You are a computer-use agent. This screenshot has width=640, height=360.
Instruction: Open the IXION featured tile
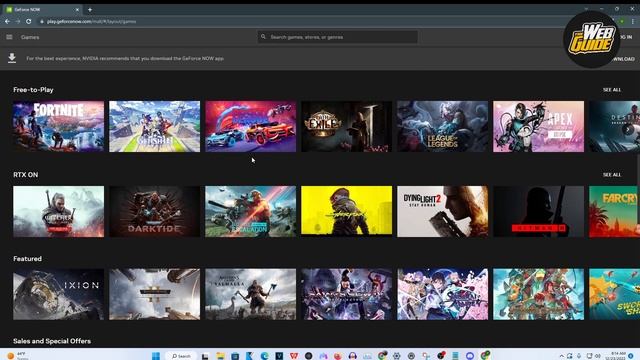58,294
